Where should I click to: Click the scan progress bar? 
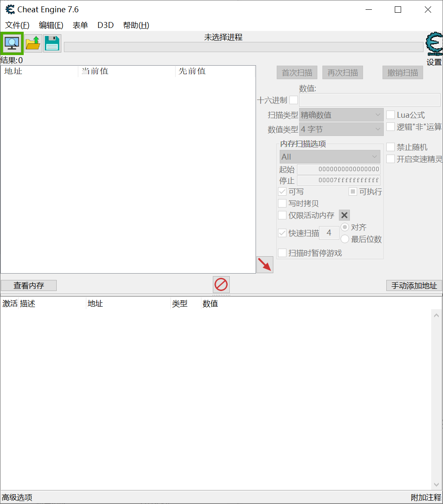(x=243, y=47)
